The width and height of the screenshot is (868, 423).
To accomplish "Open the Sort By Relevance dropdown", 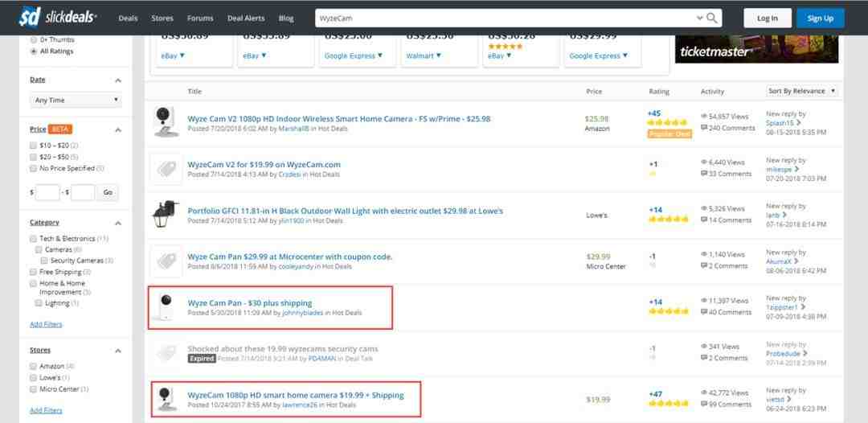I will click(x=802, y=91).
